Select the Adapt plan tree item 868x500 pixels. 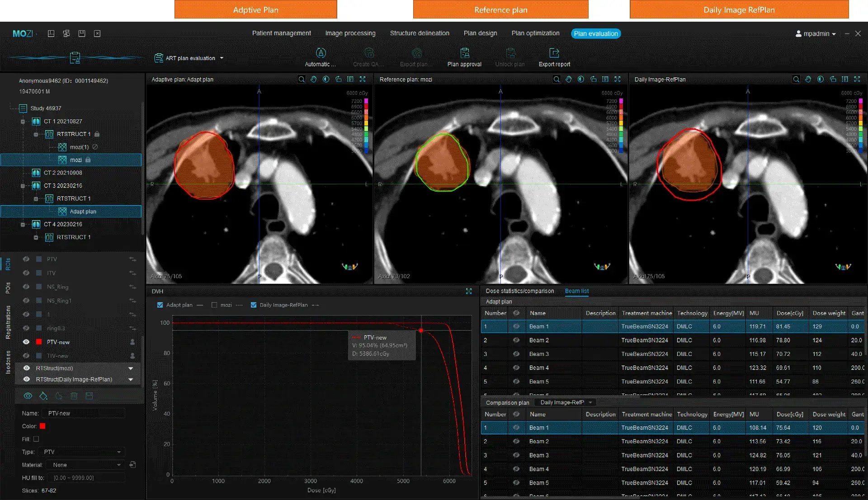coord(83,211)
